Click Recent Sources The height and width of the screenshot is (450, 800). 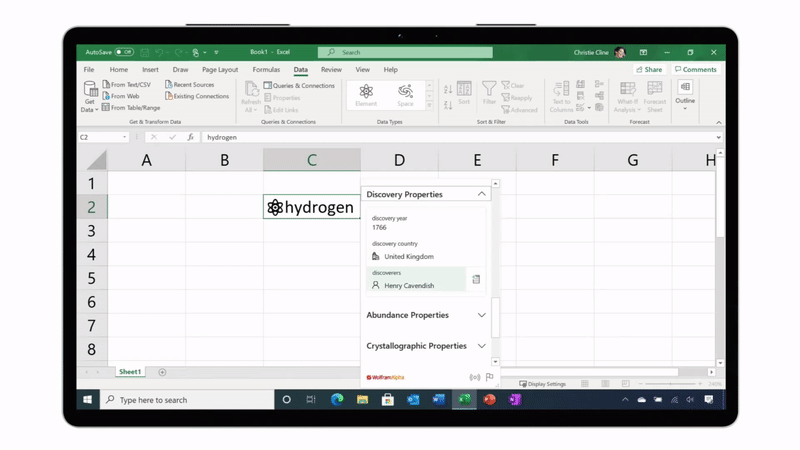190,85
